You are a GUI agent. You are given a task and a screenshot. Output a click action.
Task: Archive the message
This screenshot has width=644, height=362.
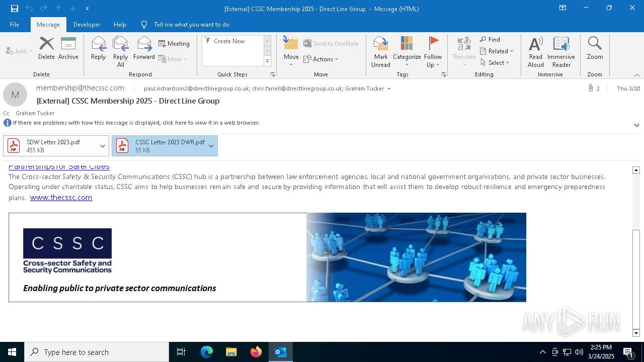[68, 48]
